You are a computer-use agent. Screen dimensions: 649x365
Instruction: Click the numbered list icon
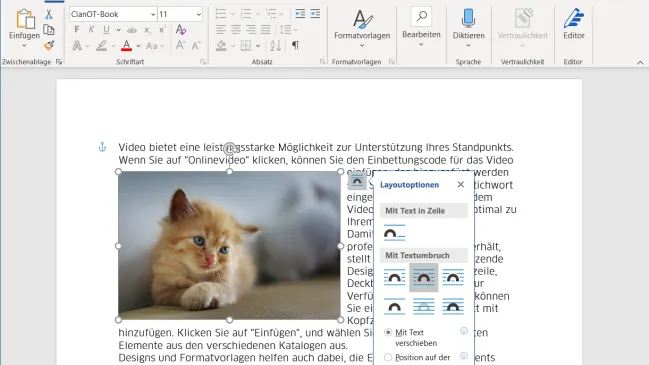(246, 14)
